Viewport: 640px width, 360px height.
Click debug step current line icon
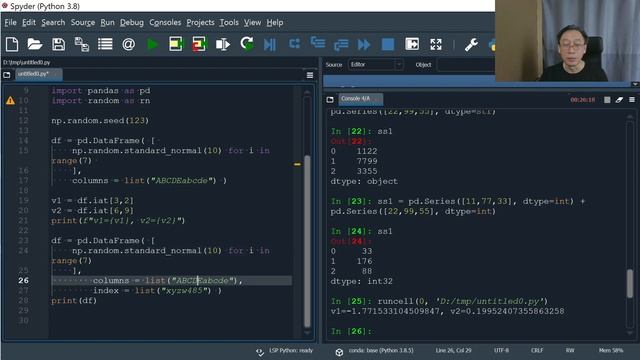click(x=294, y=43)
